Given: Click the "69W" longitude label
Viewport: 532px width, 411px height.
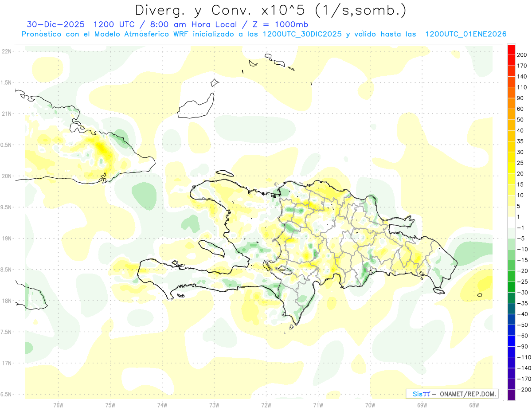Looking at the screenshot, I should coord(422,405).
